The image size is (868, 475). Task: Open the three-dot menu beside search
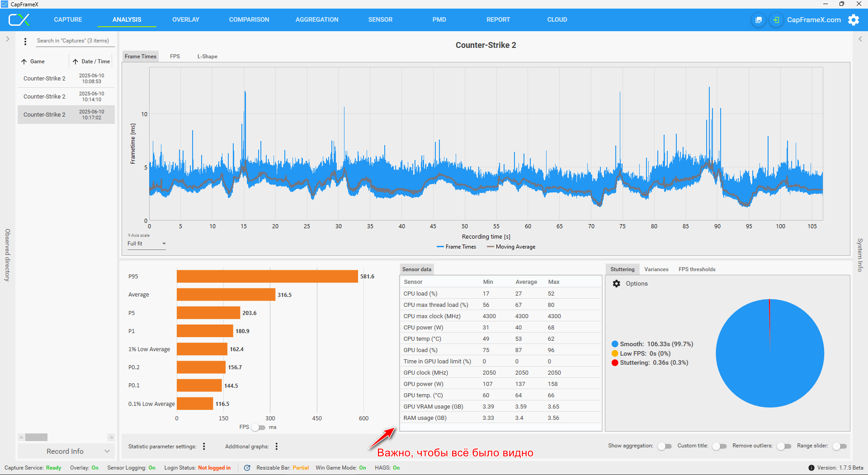point(25,41)
